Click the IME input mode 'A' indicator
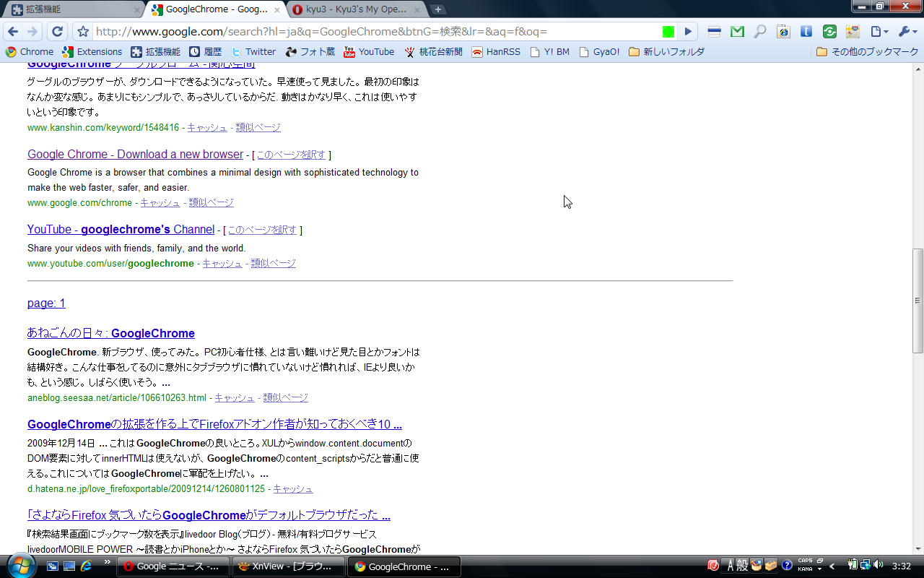The image size is (924, 578). 731,566
